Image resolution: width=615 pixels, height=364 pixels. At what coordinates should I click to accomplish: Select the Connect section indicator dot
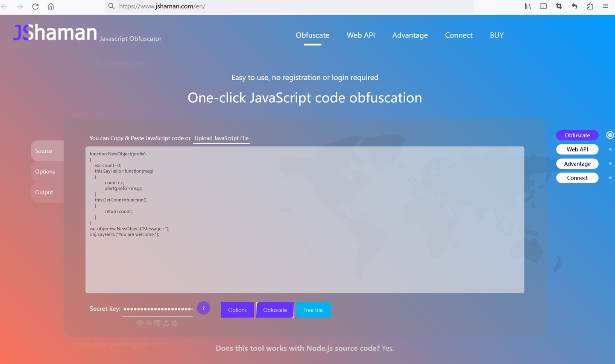610,178
